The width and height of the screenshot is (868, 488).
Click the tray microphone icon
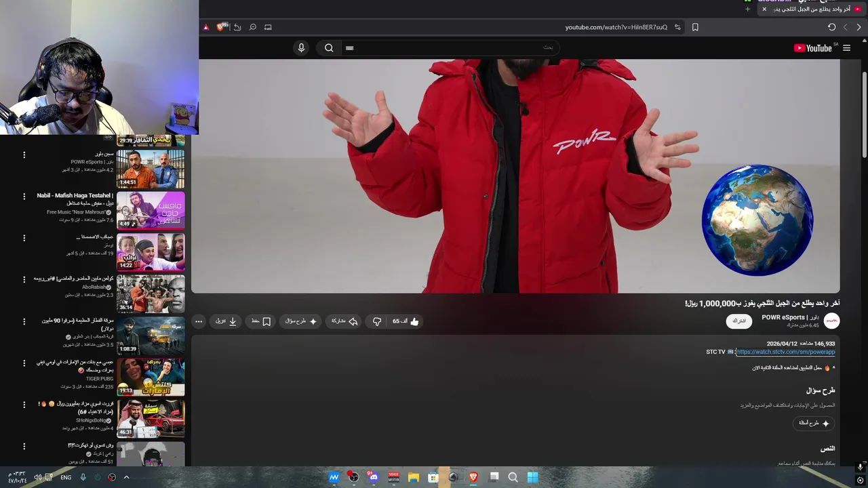83,477
